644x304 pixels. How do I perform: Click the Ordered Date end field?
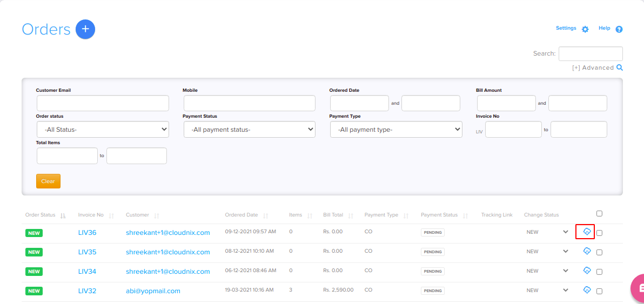[x=431, y=103]
